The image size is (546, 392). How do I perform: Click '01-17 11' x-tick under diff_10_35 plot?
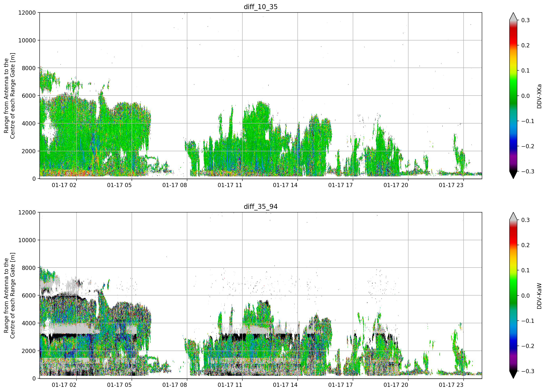(x=230, y=185)
